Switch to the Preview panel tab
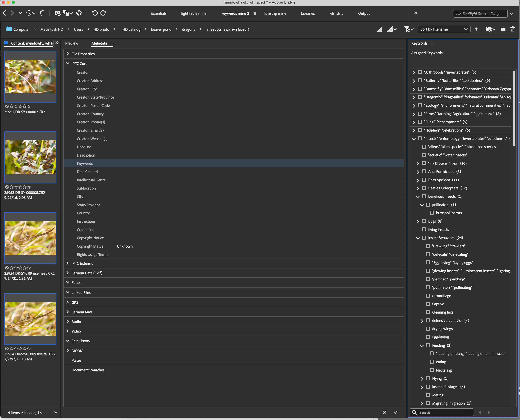520x420 pixels. pyautogui.click(x=71, y=43)
